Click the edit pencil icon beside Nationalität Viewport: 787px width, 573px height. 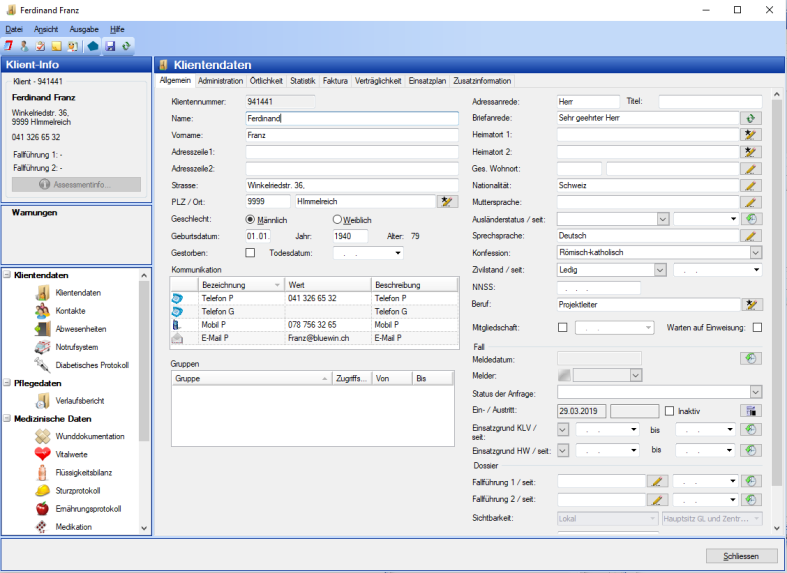[751, 185]
